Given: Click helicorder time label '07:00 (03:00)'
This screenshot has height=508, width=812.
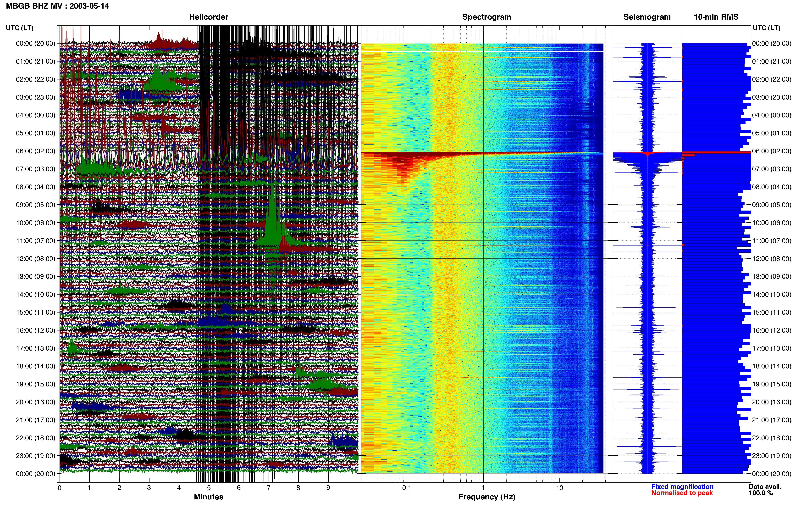Looking at the screenshot, I should [36, 169].
